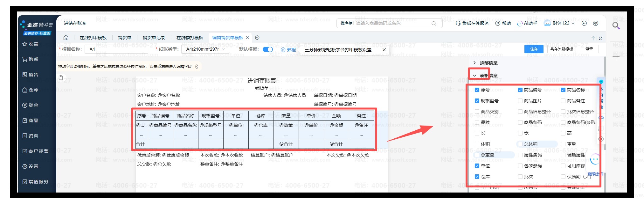This screenshot has width=644, height=204.
Task: Check the 品牌 field checkbox
Action: click(477, 122)
